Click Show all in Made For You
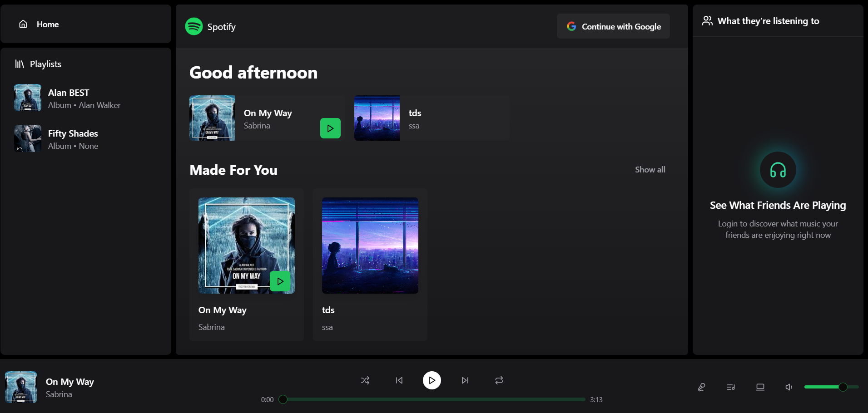 pyautogui.click(x=650, y=169)
